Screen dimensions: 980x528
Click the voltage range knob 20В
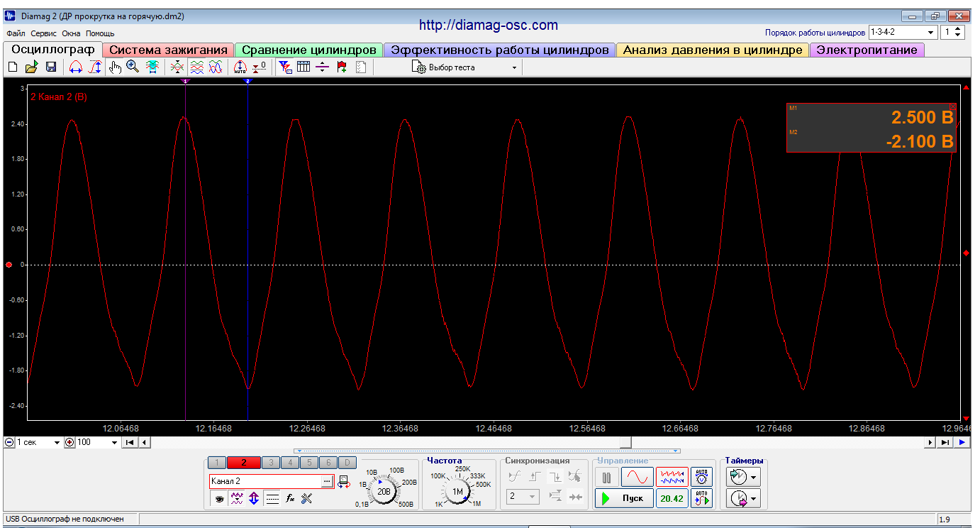point(384,490)
